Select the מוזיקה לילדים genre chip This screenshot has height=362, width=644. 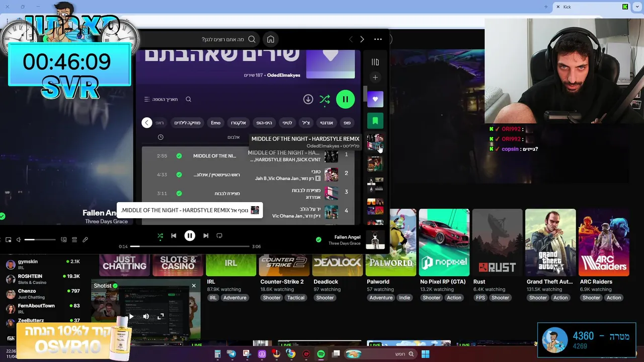pos(187,123)
